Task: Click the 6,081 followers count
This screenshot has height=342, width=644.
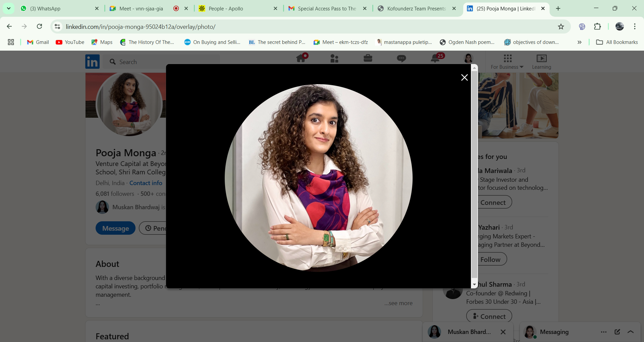Action: (115, 194)
